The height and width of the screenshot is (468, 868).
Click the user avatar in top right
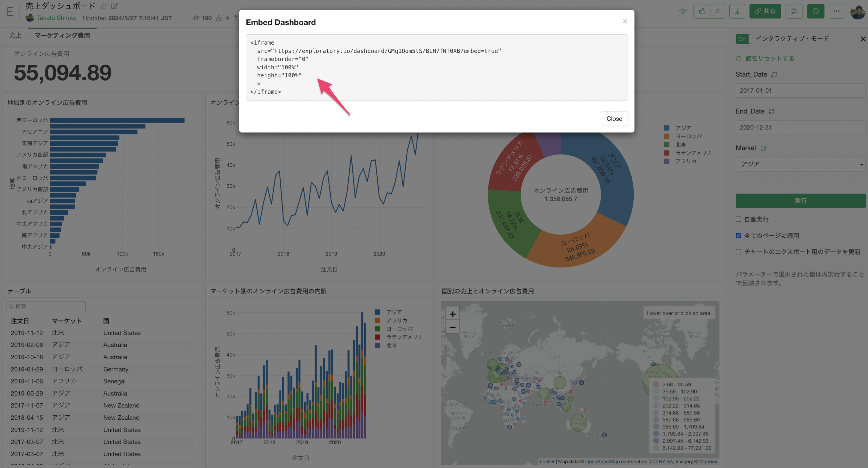[858, 12]
